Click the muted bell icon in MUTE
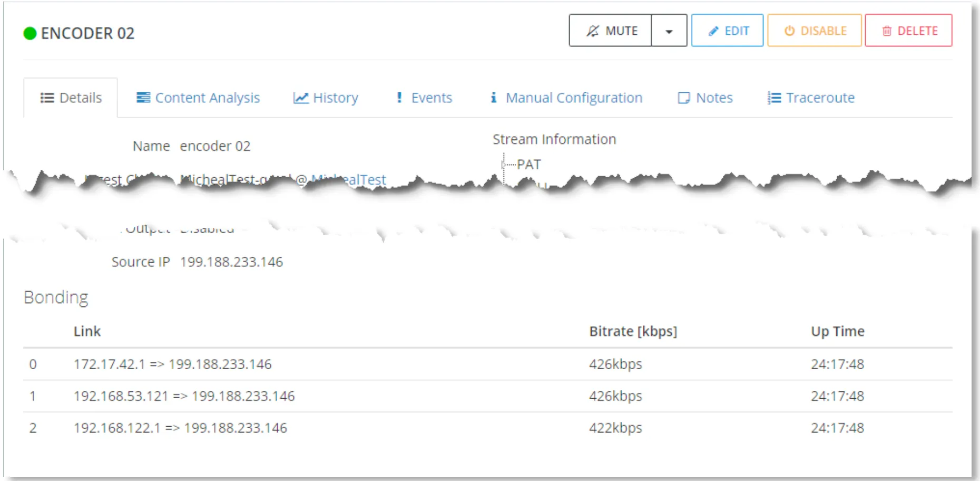 coord(593,31)
